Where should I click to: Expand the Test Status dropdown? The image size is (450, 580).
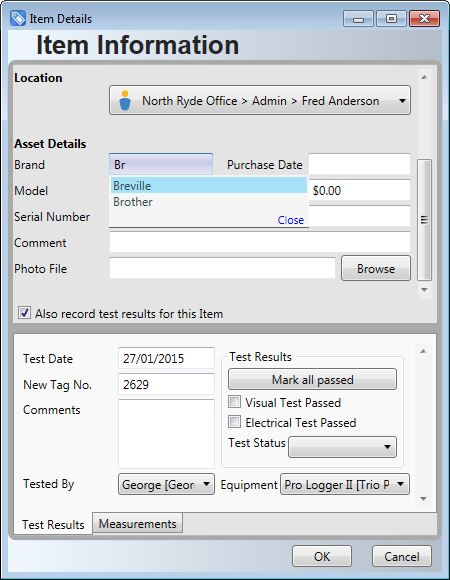pyautogui.click(x=342, y=447)
